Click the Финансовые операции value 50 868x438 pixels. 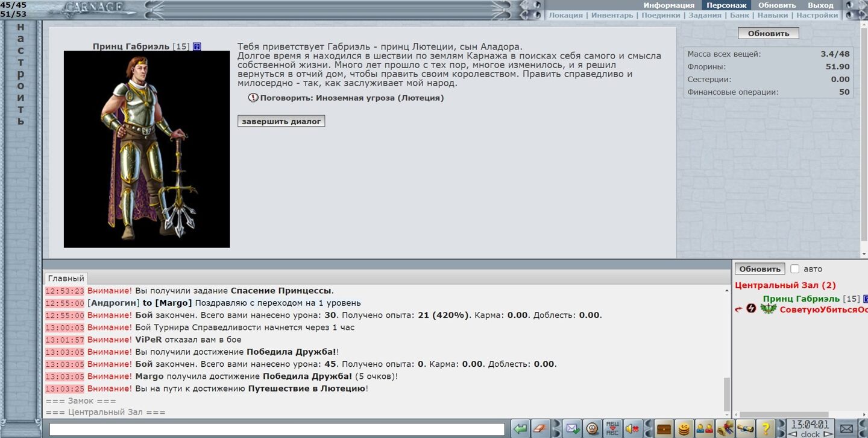tap(844, 92)
